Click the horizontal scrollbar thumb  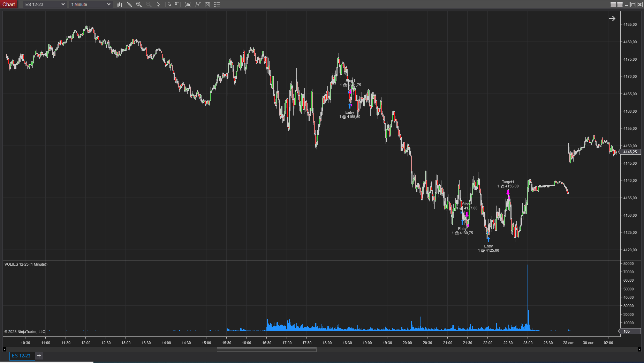tap(266, 349)
